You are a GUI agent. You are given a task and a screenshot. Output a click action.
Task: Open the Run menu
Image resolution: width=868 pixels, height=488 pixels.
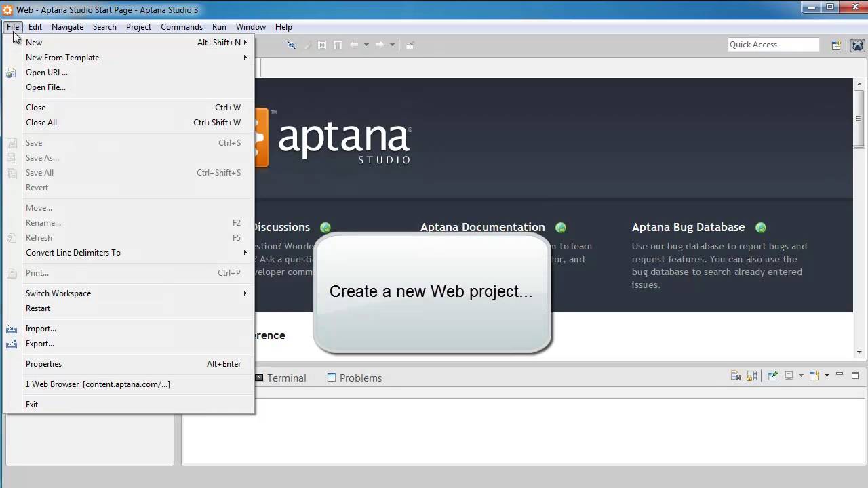click(219, 27)
